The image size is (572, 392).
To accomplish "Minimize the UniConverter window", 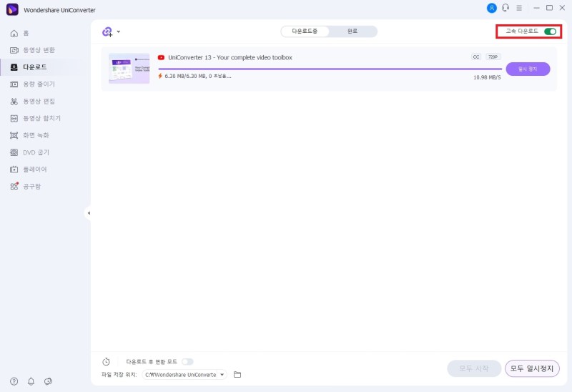I will click(536, 8).
